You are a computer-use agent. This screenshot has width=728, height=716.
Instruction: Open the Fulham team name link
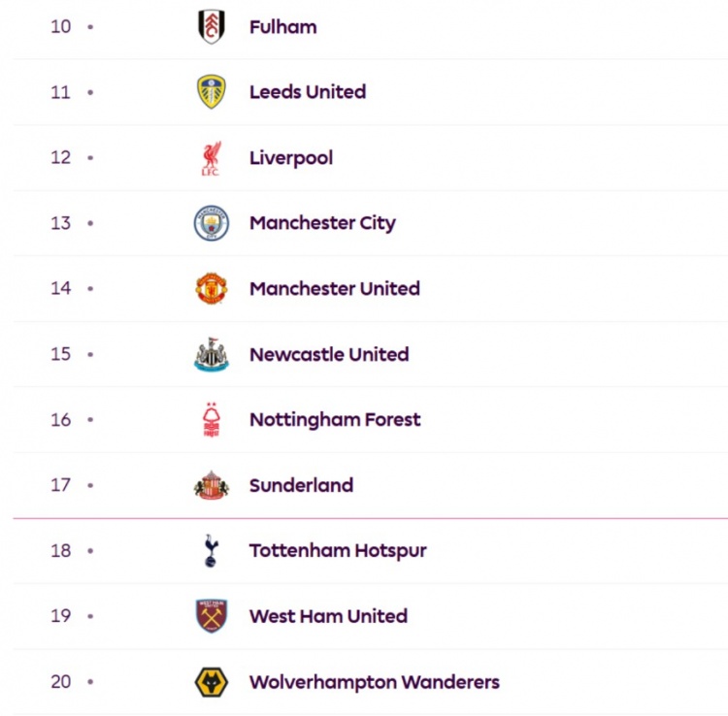[x=283, y=27]
